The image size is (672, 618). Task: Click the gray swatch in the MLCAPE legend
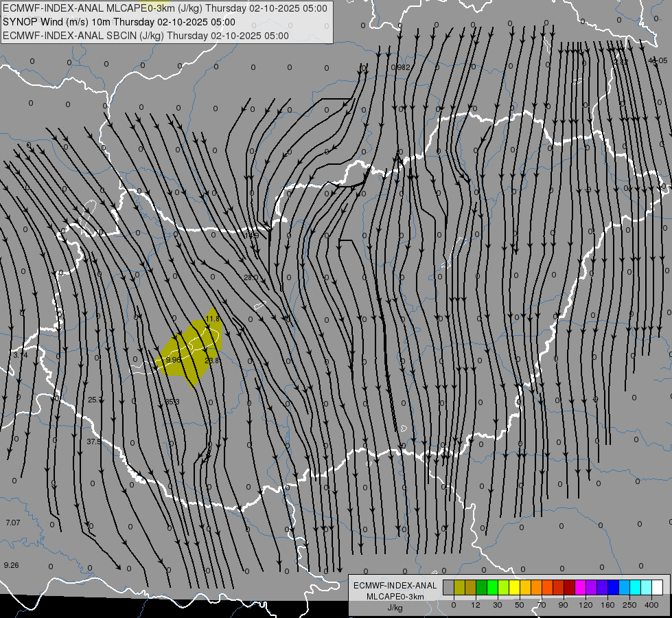(448, 587)
